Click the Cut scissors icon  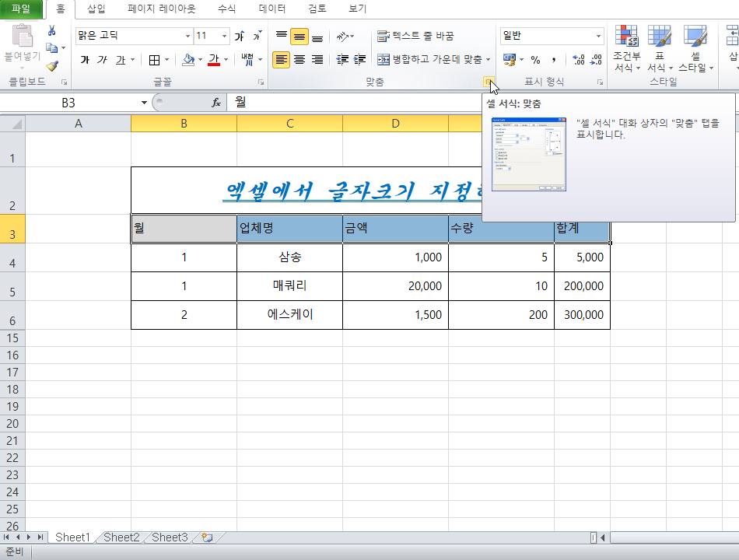pyautogui.click(x=52, y=31)
